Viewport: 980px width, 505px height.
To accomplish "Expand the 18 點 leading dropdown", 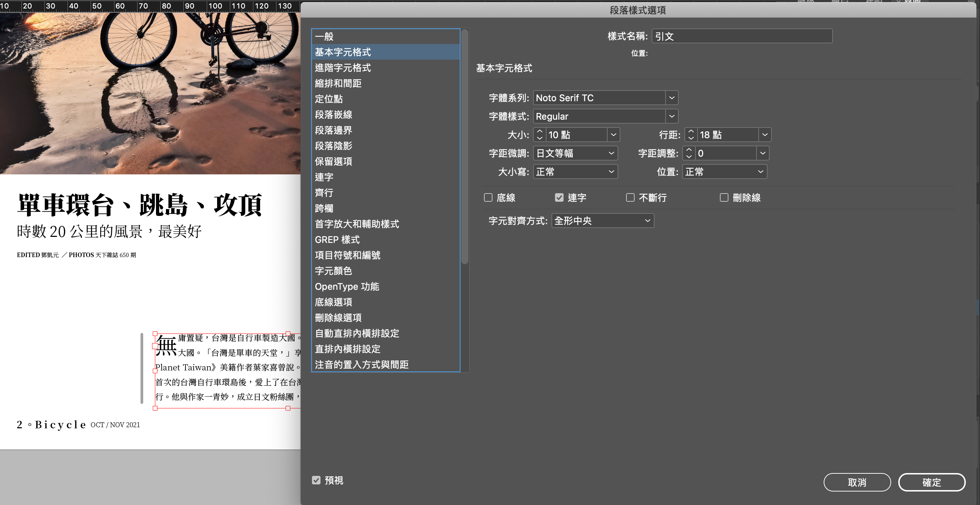I will click(765, 135).
